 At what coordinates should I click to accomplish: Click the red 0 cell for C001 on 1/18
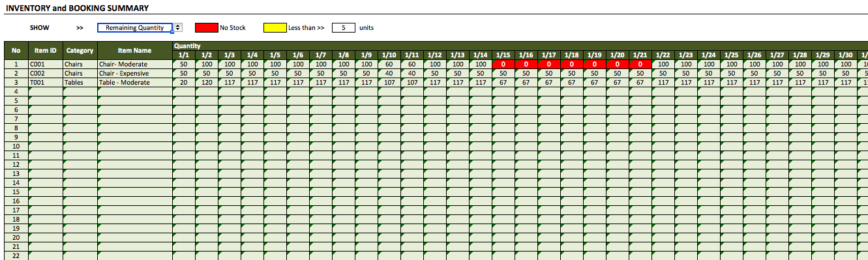[x=572, y=65]
